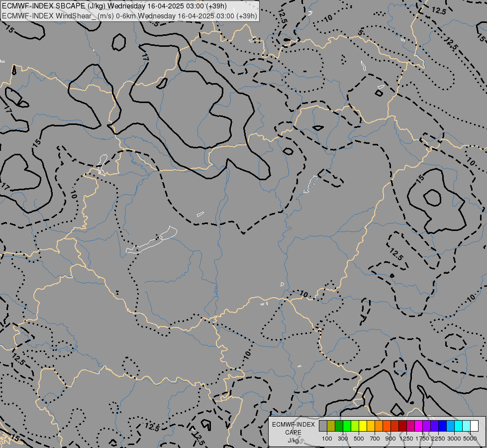Click the J/kg unit label in legend
This screenshot has width=487, height=448.
coord(293,441)
